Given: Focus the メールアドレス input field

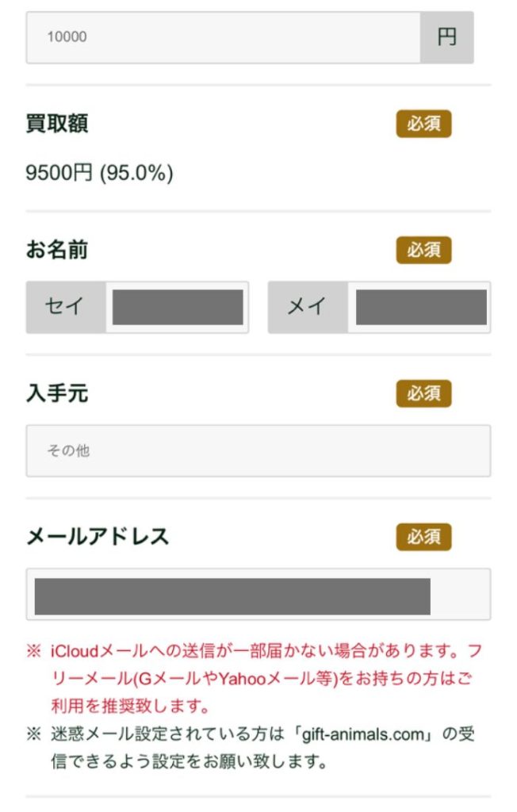Looking at the screenshot, I should (258, 594).
